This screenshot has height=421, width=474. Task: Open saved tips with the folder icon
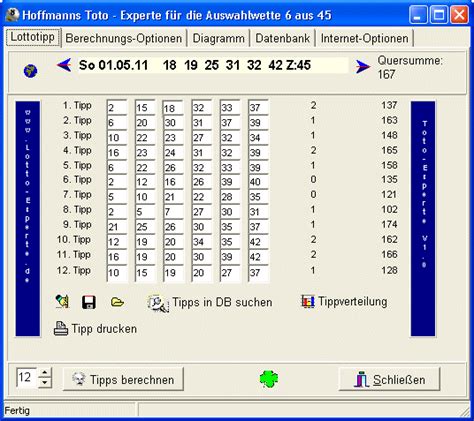tap(117, 302)
